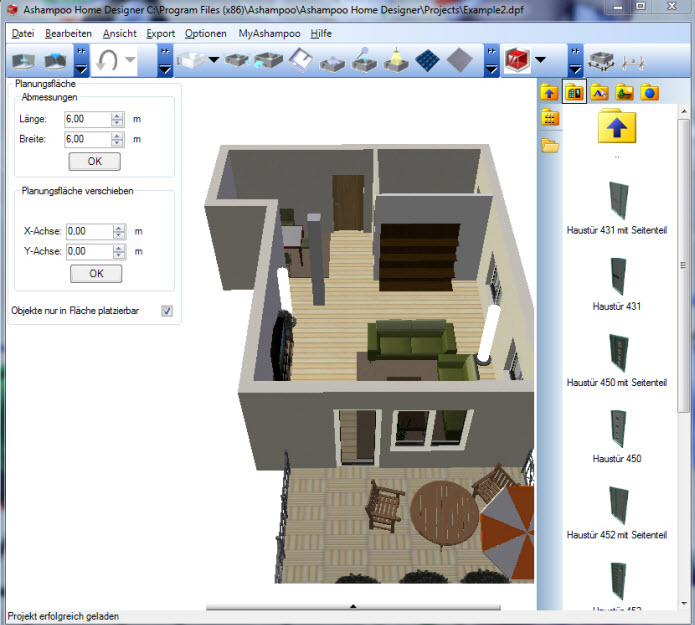This screenshot has height=625, width=695.
Task: Select the catalog folder with letter A
Action: [599, 92]
